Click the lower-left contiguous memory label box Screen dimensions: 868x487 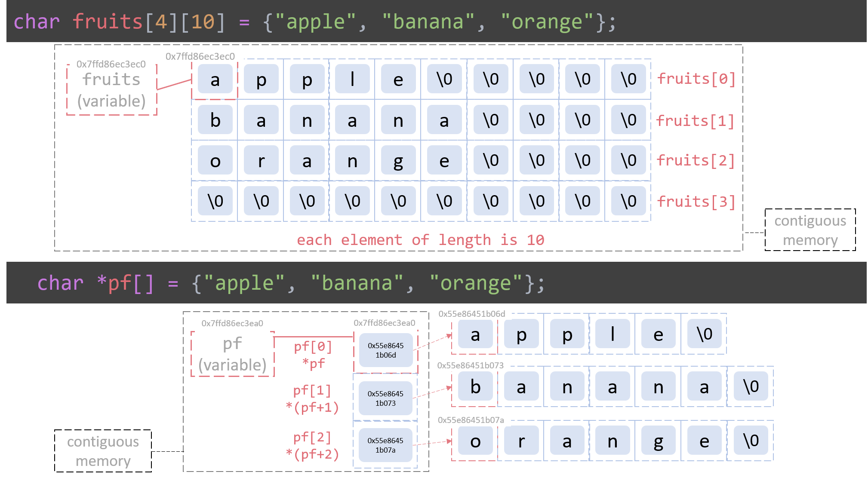click(x=103, y=451)
